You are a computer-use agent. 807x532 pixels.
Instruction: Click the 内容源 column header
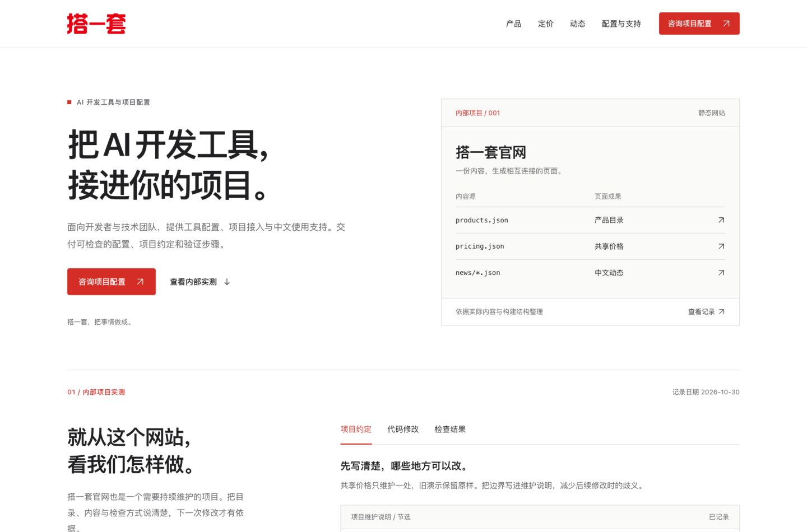click(466, 197)
